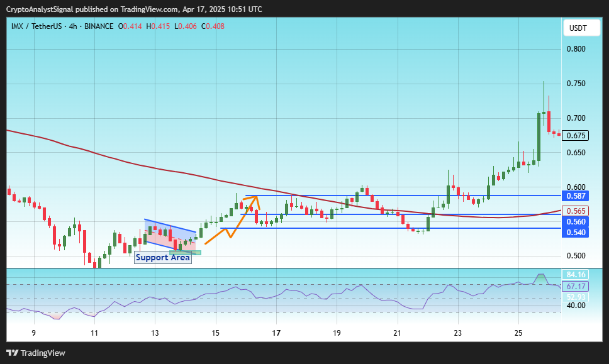Click date 9 on time axis
The height and width of the screenshot is (364, 609).
coord(34,333)
